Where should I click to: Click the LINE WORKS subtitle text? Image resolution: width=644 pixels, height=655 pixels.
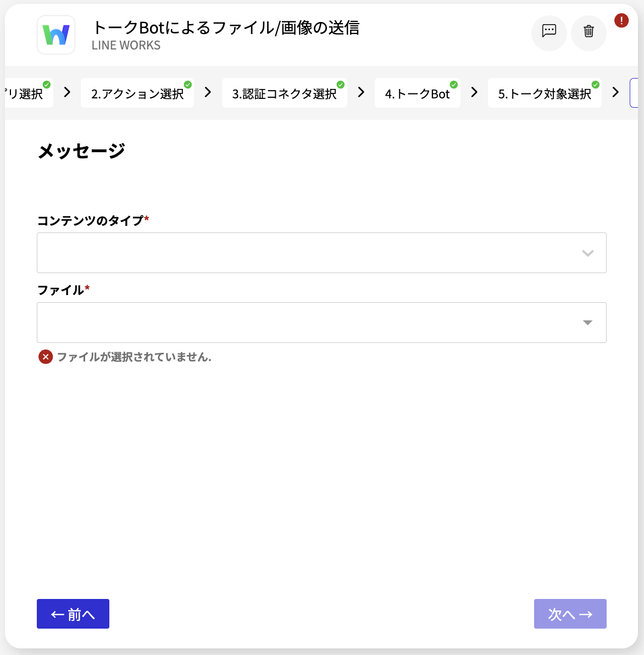point(126,45)
